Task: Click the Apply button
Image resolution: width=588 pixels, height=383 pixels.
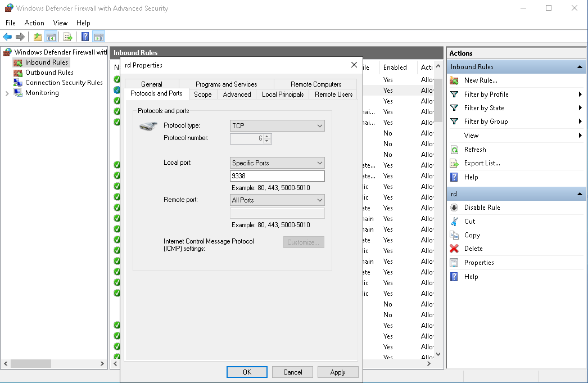Action: click(x=338, y=372)
